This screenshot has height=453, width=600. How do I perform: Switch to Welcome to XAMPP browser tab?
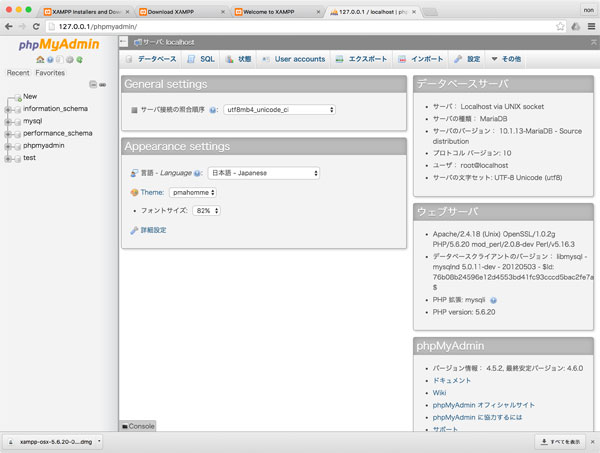(x=277, y=12)
